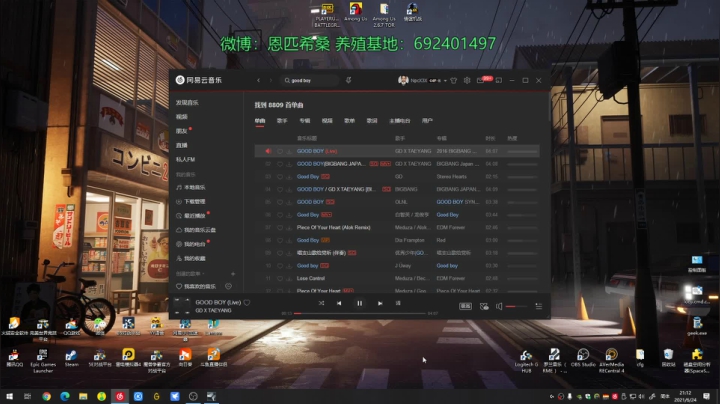Download the GOOD BOY (Live) track
This screenshot has height=404, width=720.
tap(289, 151)
